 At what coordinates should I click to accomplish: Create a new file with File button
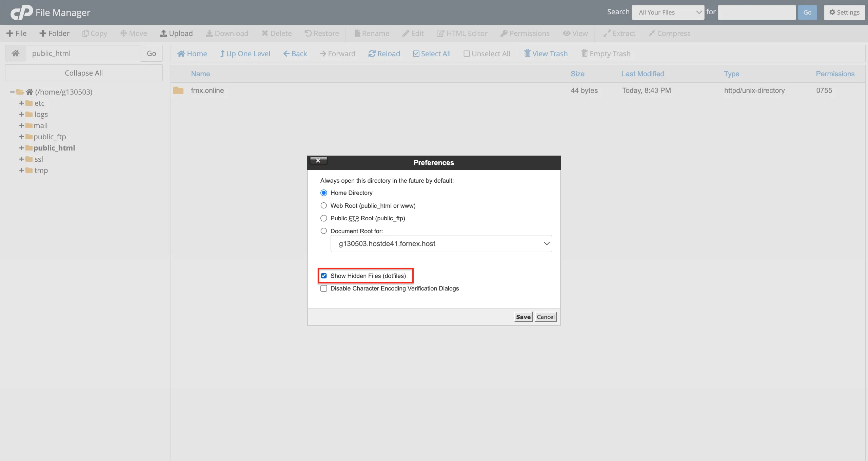[x=17, y=33]
